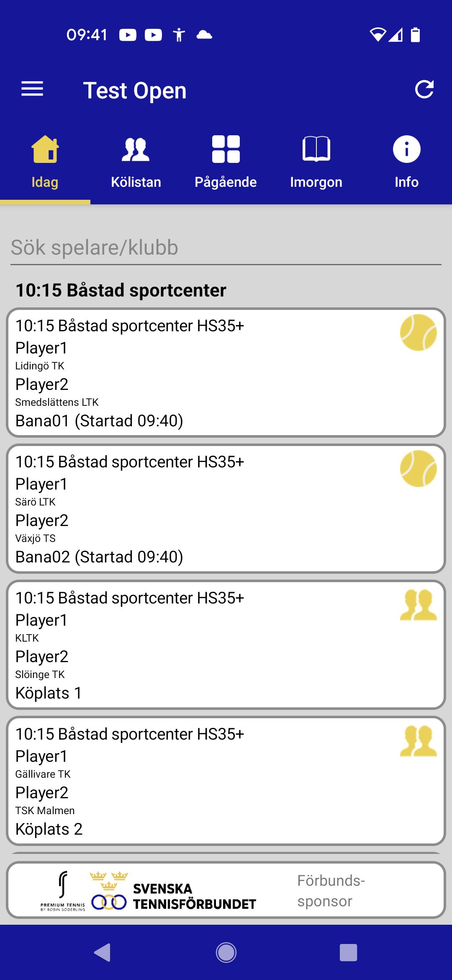
Task: Tap the Android home button
Action: [x=226, y=953]
